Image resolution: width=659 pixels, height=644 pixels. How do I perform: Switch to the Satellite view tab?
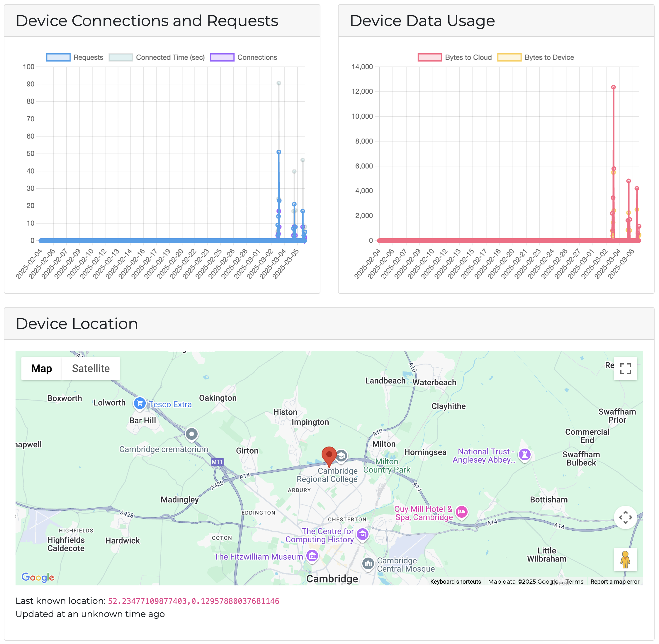tap(91, 368)
